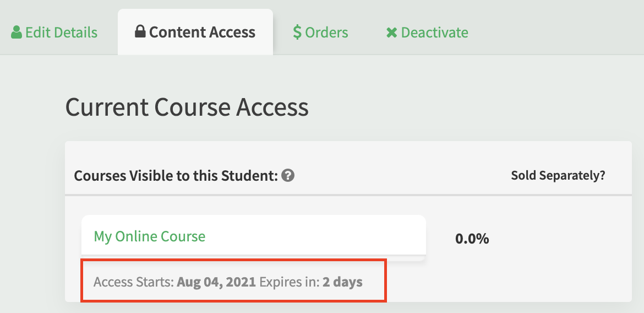Click the Aug 04, 2021 start date

(x=216, y=282)
